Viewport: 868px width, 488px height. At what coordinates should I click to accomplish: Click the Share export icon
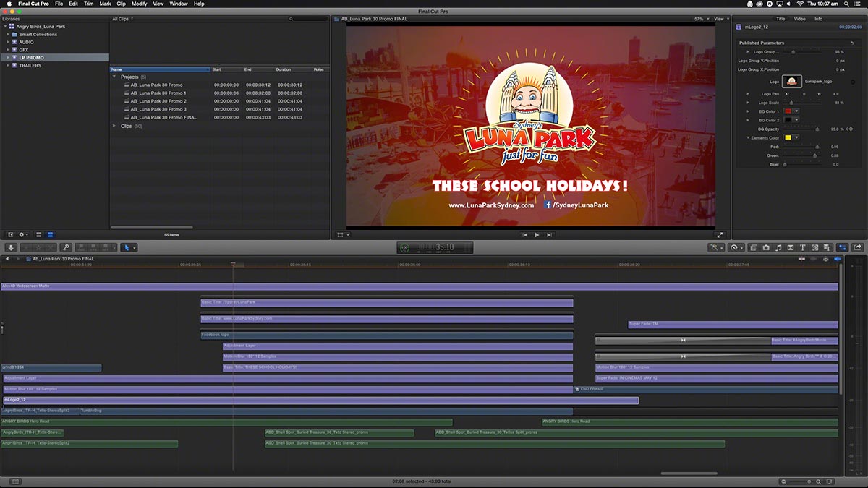[x=858, y=247]
